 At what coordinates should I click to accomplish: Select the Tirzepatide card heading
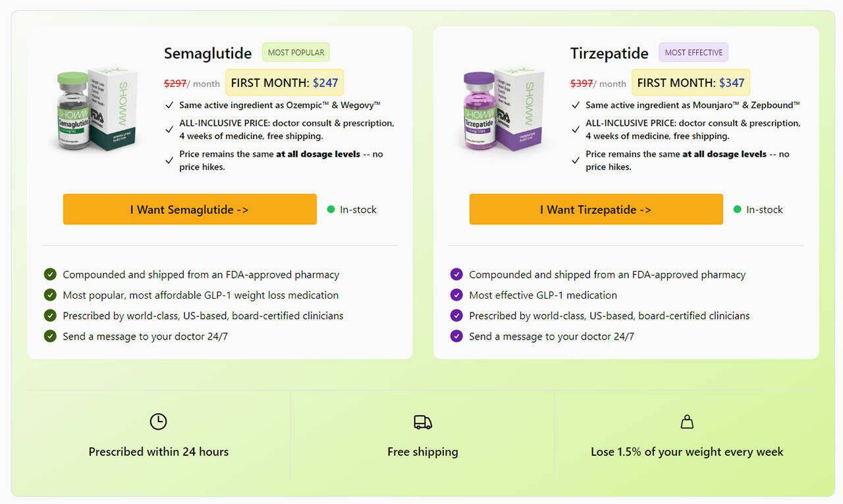609,53
